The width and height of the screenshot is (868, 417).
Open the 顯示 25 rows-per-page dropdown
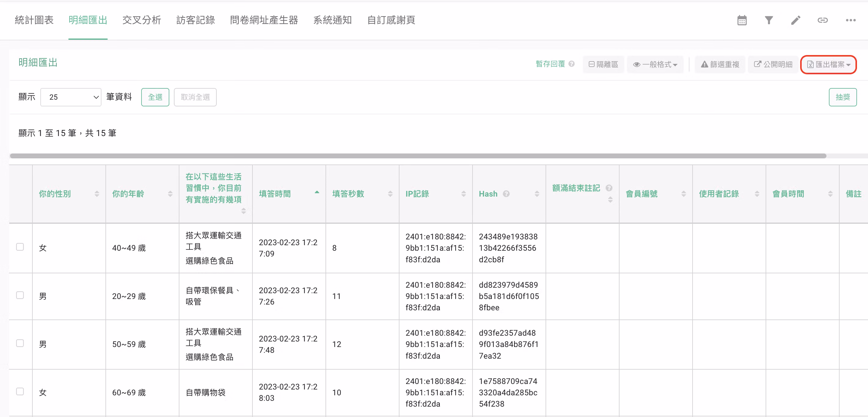click(71, 97)
